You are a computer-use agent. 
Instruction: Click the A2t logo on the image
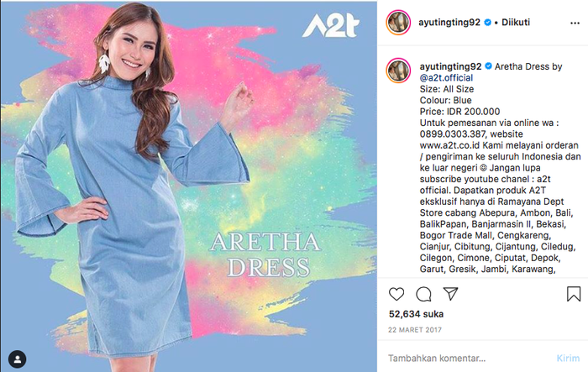pyautogui.click(x=331, y=25)
